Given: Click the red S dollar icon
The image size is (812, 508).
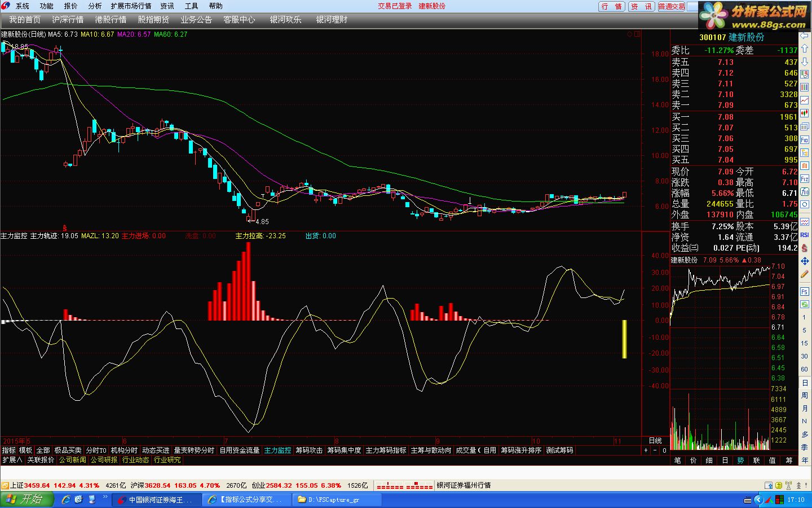Looking at the screenshot, I should (x=805, y=248).
